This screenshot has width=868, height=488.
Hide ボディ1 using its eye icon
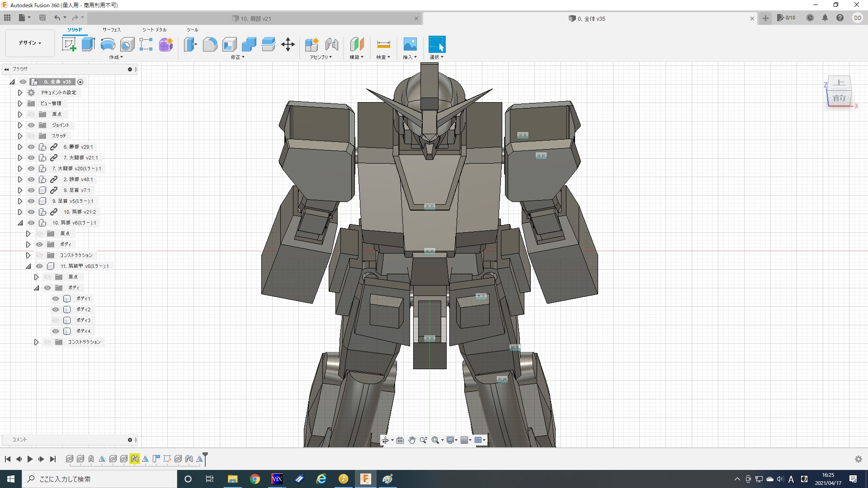56,299
